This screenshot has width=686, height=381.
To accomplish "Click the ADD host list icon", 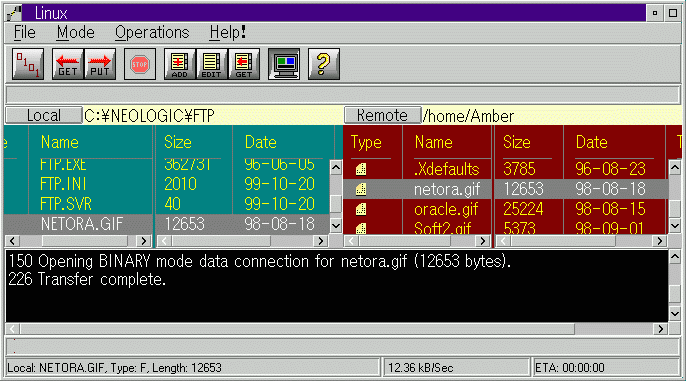I will tap(180, 64).
